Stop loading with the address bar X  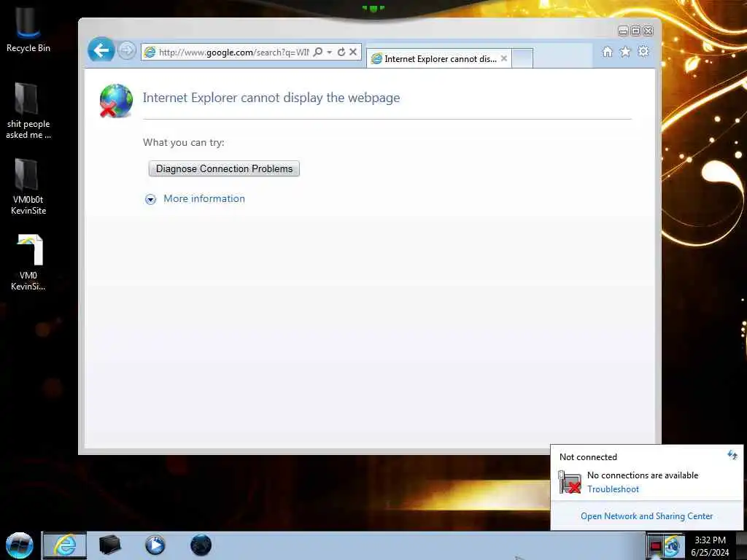pyautogui.click(x=353, y=52)
